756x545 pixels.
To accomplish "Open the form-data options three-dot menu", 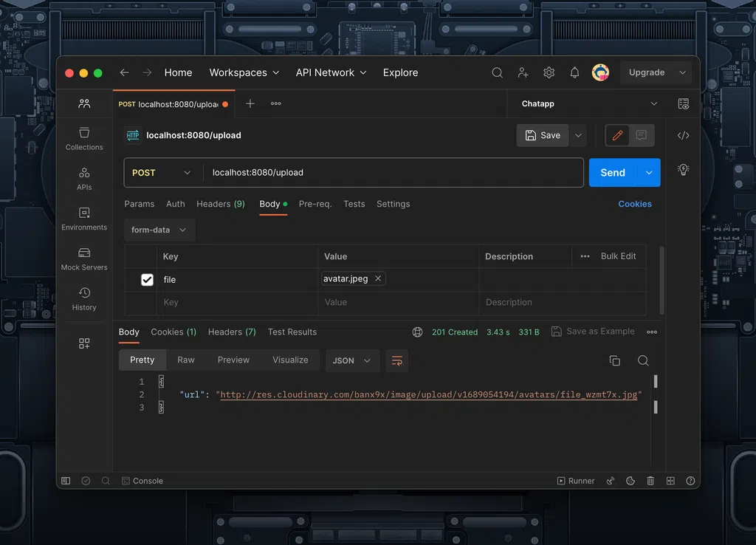I will point(585,256).
